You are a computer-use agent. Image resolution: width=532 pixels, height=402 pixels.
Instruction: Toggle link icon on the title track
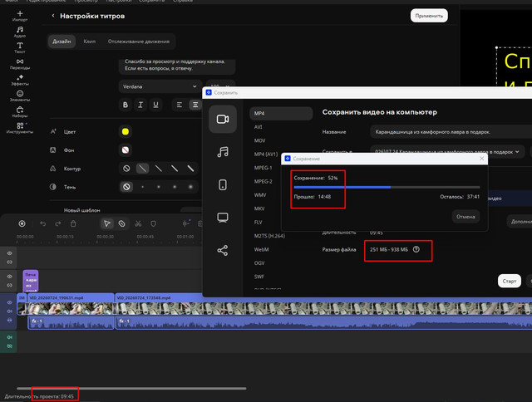pos(9,286)
